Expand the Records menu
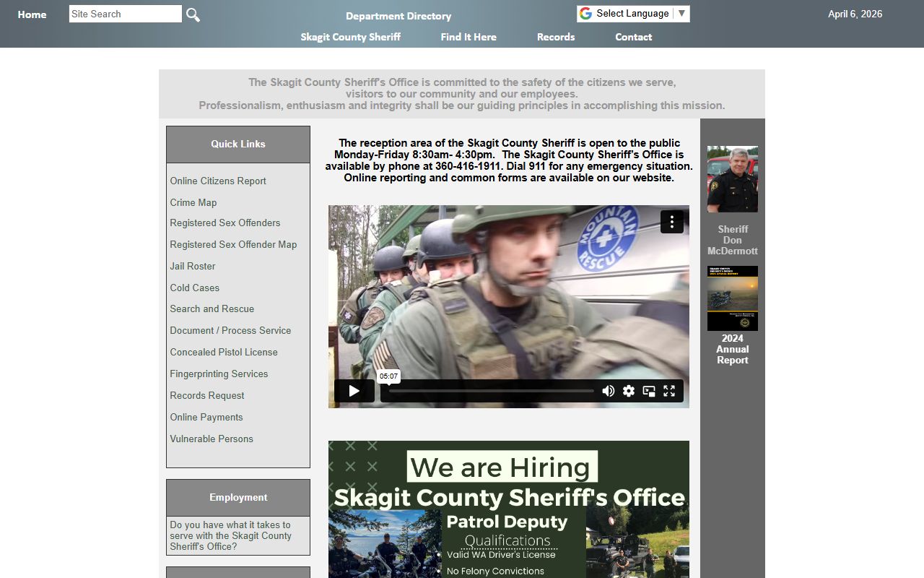Image resolution: width=924 pixels, height=578 pixels. [x=556, y=37]
